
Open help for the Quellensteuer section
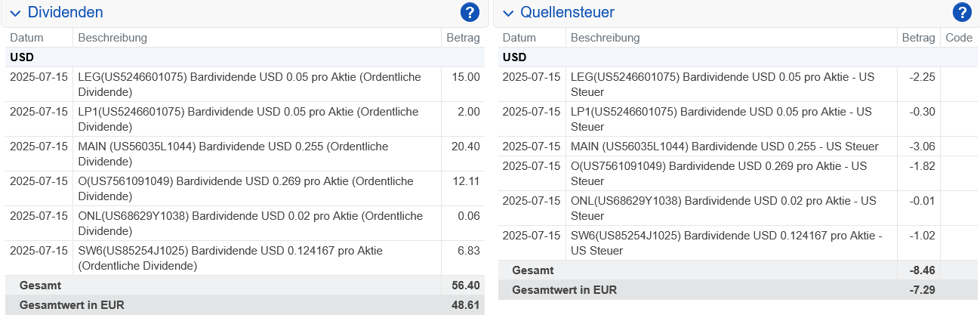pyautogui.click(x=961, y=12)
